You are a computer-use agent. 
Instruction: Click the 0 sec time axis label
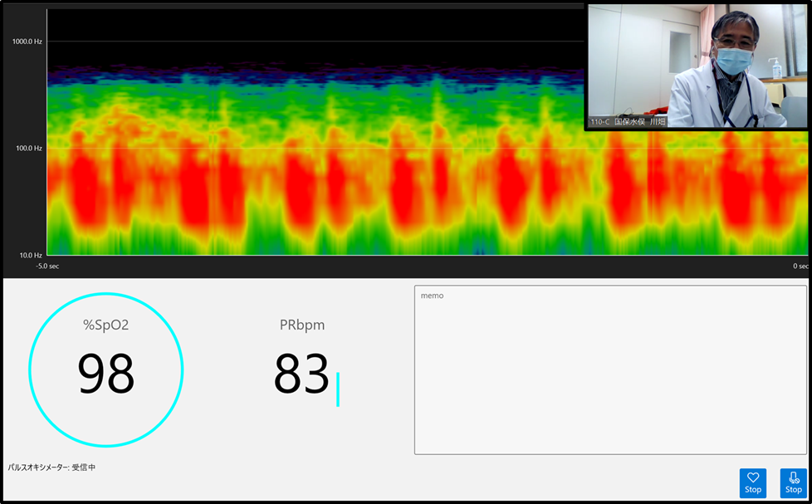[800, 267]
